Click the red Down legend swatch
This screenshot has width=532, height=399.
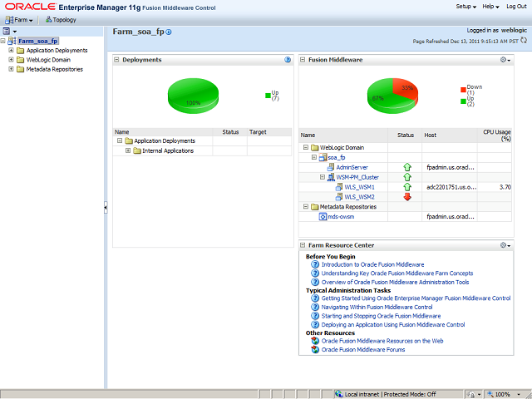click(x=463, y=89)
